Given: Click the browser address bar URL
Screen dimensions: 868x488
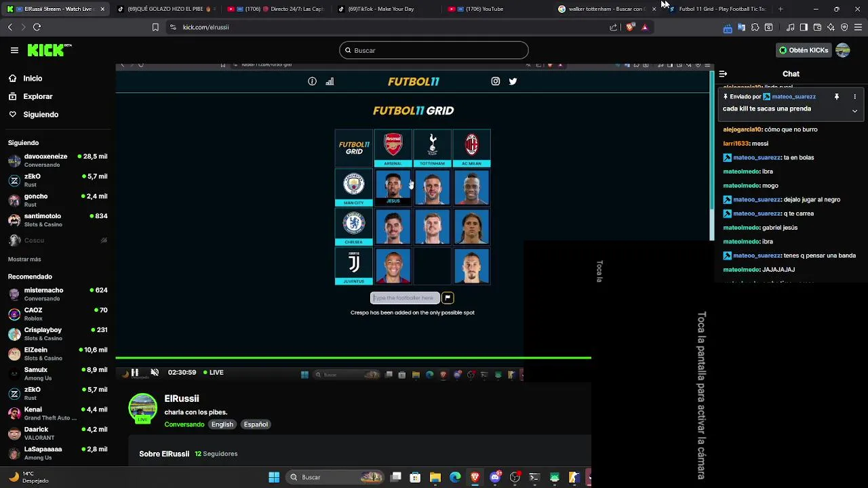Looking at the screenshot, I should click(x=205, y=27).
